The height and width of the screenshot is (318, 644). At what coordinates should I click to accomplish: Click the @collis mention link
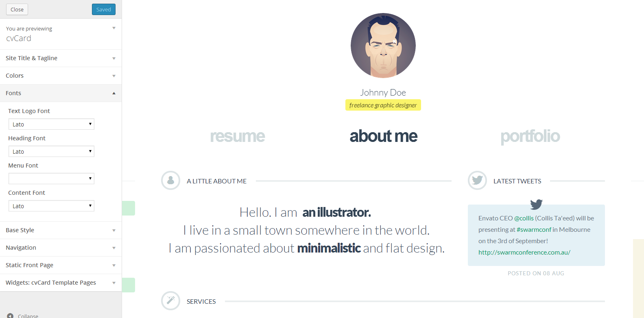click(524, 218)
